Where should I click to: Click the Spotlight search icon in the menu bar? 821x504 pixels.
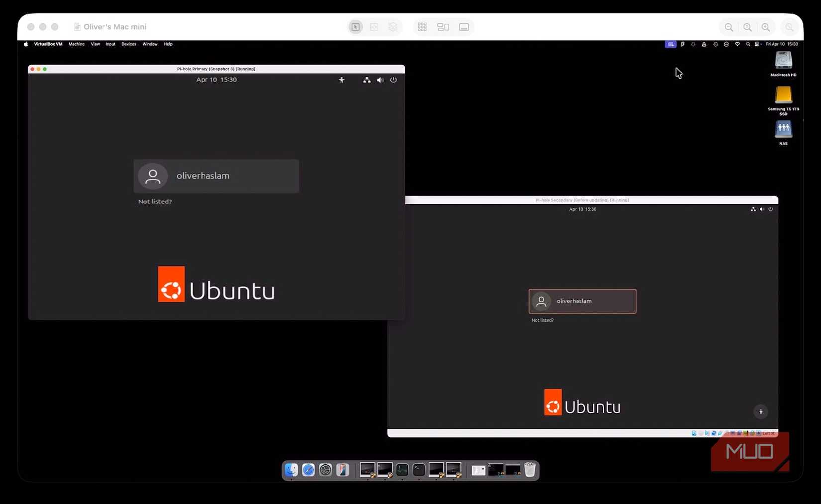(748, 44)
